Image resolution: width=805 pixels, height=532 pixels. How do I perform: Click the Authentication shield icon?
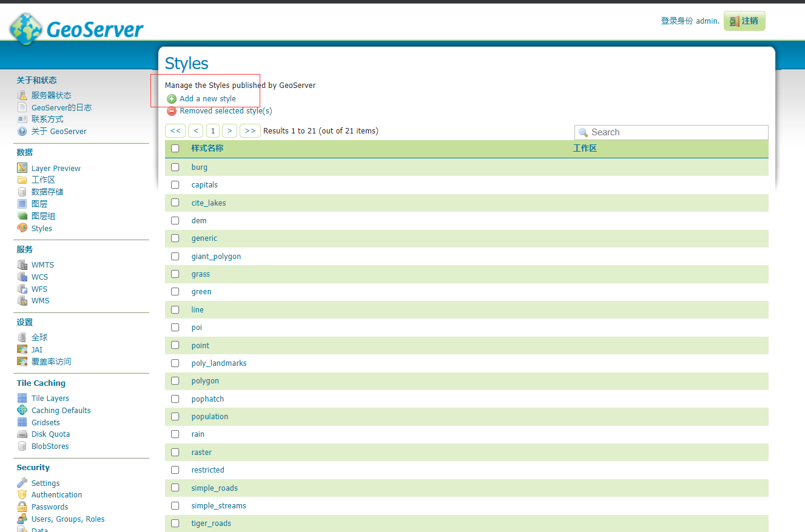point(22,494)
